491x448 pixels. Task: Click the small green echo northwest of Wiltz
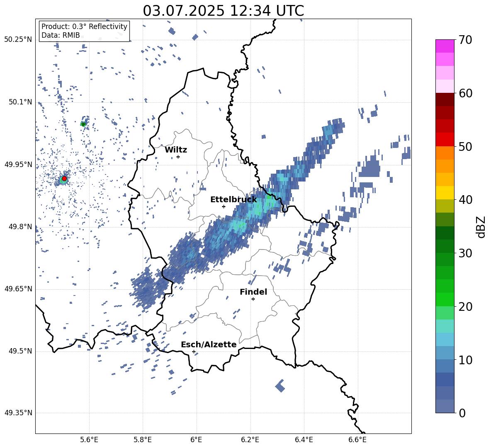coord(83,124)
